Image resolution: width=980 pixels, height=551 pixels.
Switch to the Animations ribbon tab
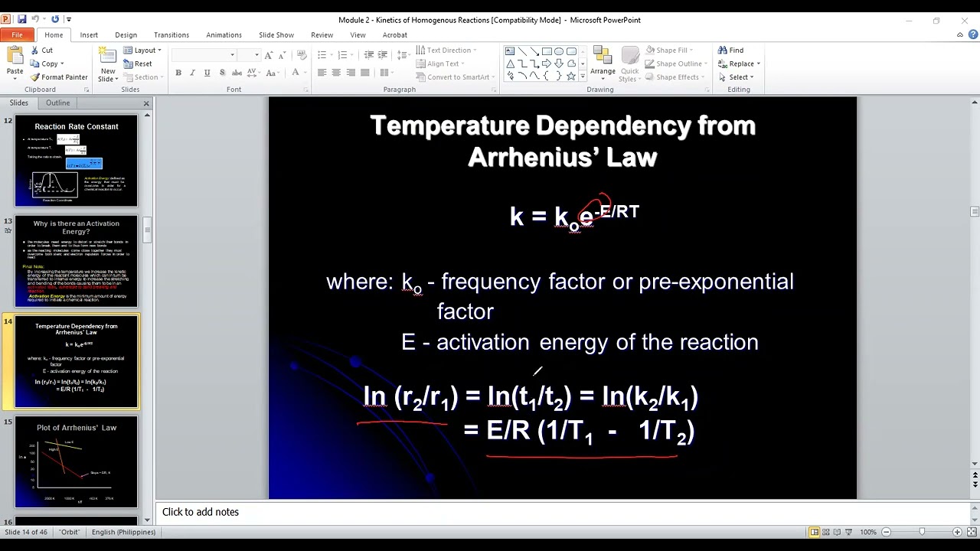click(224, 35)
